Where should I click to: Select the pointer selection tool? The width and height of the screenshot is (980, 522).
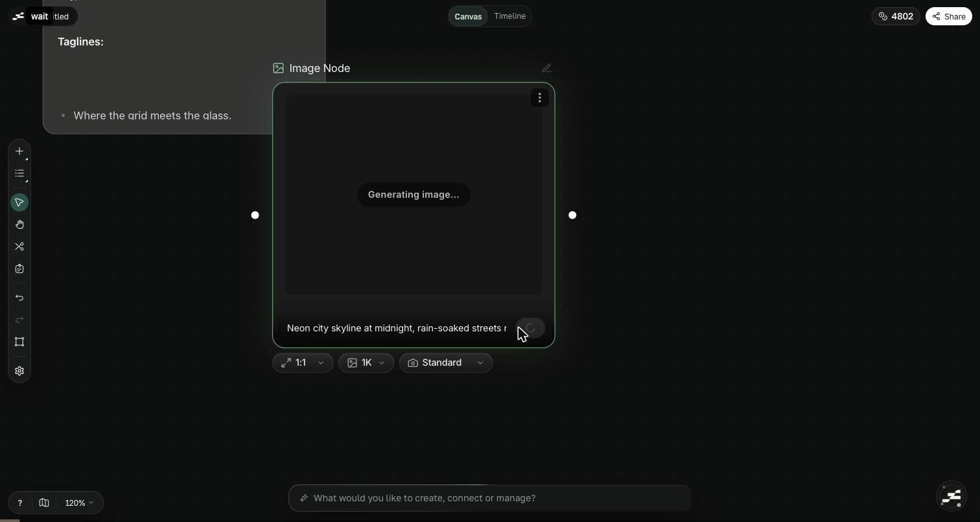click(19, 202)
